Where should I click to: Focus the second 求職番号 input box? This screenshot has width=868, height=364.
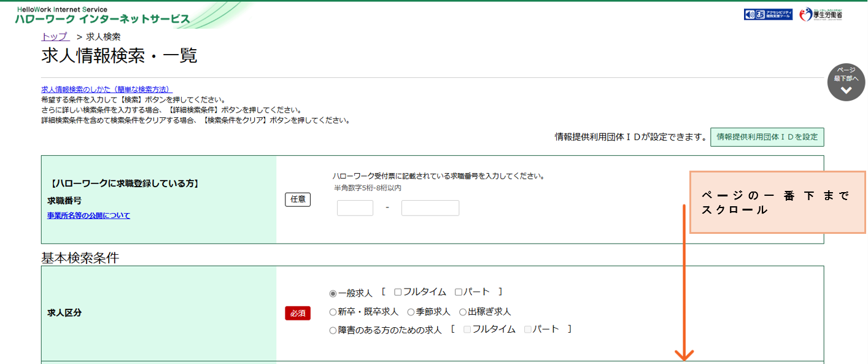pyautogui.click(x=430, y=208)
